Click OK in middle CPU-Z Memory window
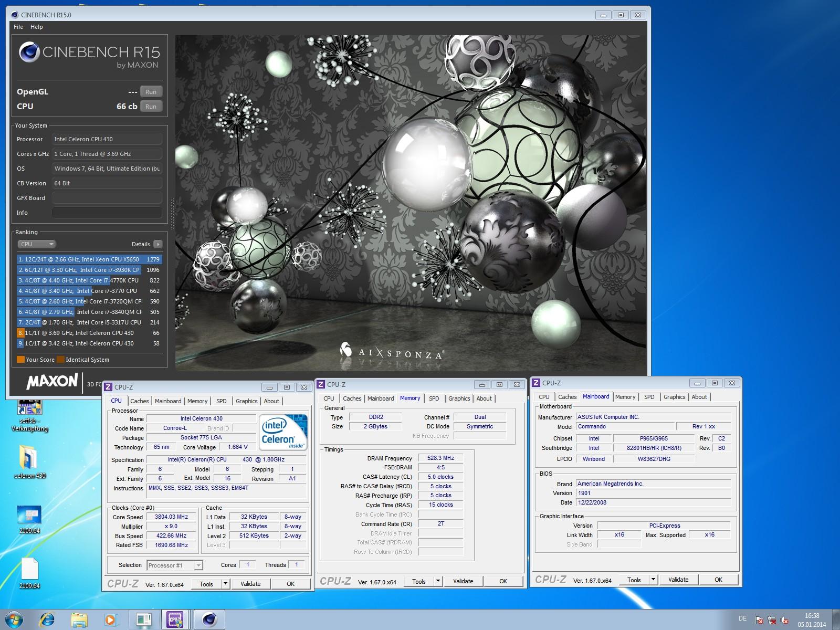 coord(503,581)
